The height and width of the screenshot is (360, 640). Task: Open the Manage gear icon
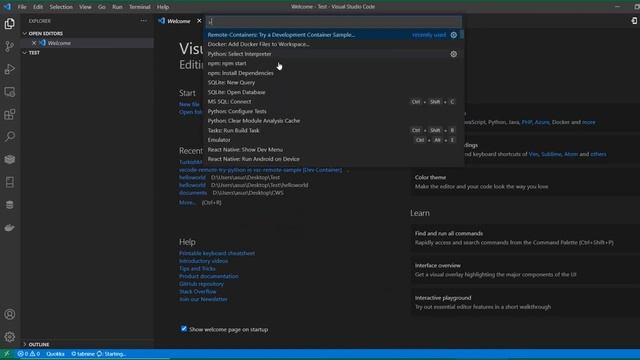10,337
